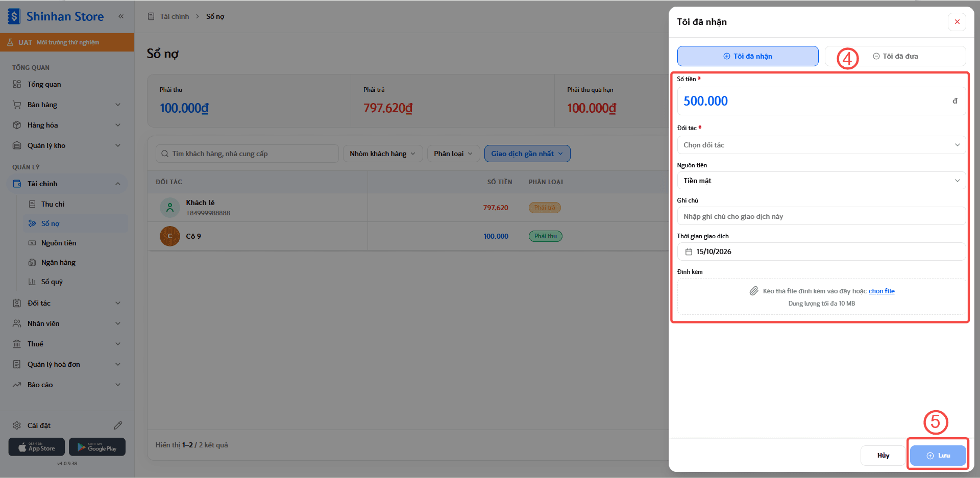This screenshot has width=980, height=478.
Task: Switch to the Tôi đã nhận tab
Action: coord(748,56)
